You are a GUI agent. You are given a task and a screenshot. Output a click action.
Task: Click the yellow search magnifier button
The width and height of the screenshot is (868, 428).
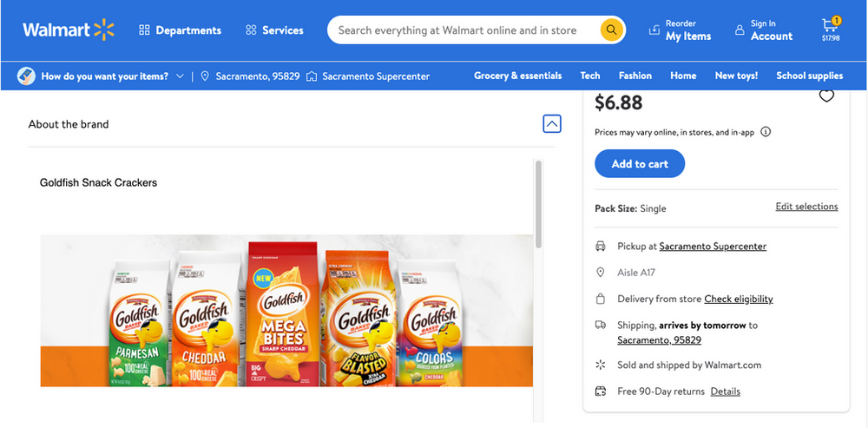tap(612, 30)
